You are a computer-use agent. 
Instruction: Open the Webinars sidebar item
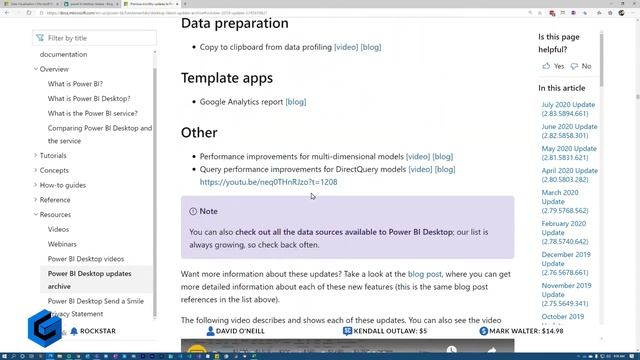point(62,244)
